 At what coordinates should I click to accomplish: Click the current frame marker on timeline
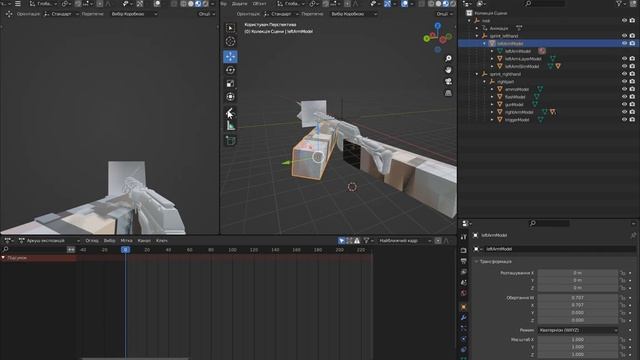point(125,250)
